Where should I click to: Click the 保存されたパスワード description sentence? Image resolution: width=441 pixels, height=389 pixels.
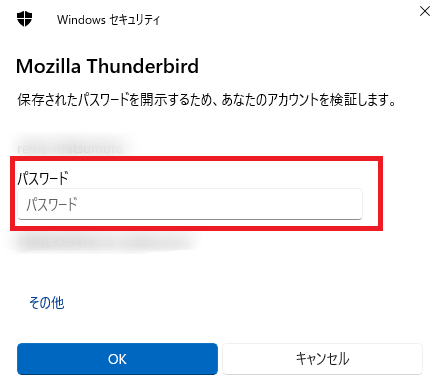coord(207,100)
